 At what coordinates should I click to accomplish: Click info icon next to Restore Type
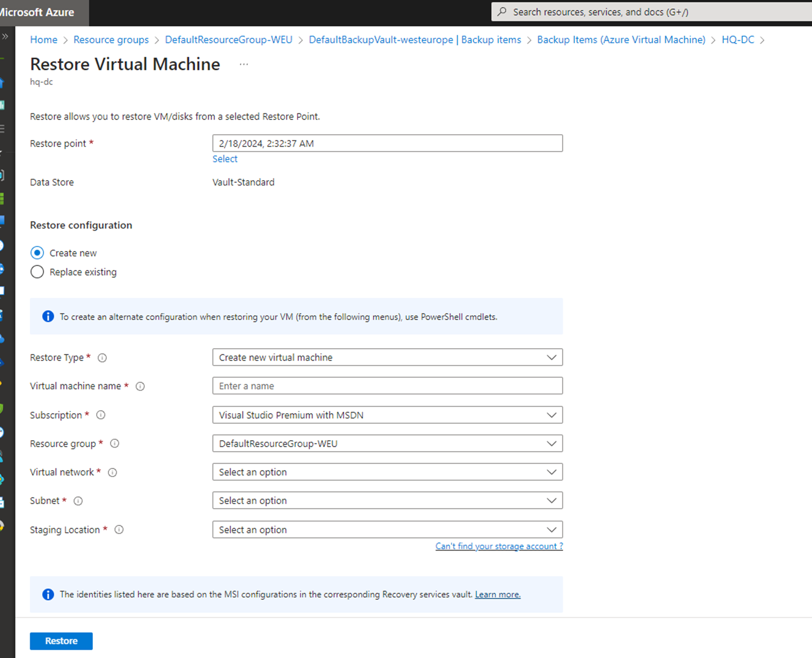[102, 358]
